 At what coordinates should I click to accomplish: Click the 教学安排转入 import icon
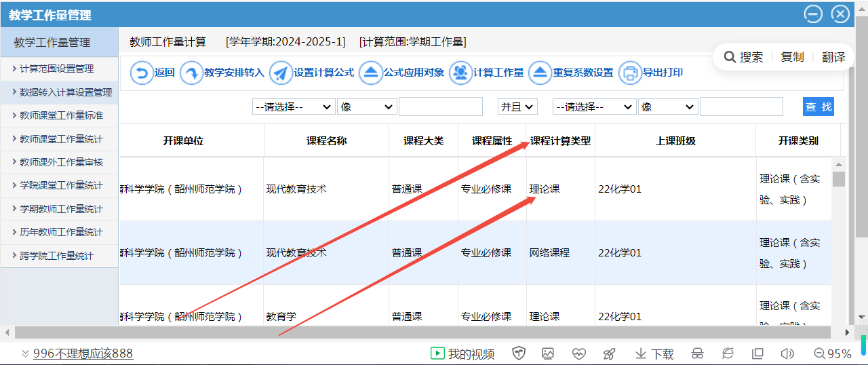pyautogui.click(x=191, y=73)
